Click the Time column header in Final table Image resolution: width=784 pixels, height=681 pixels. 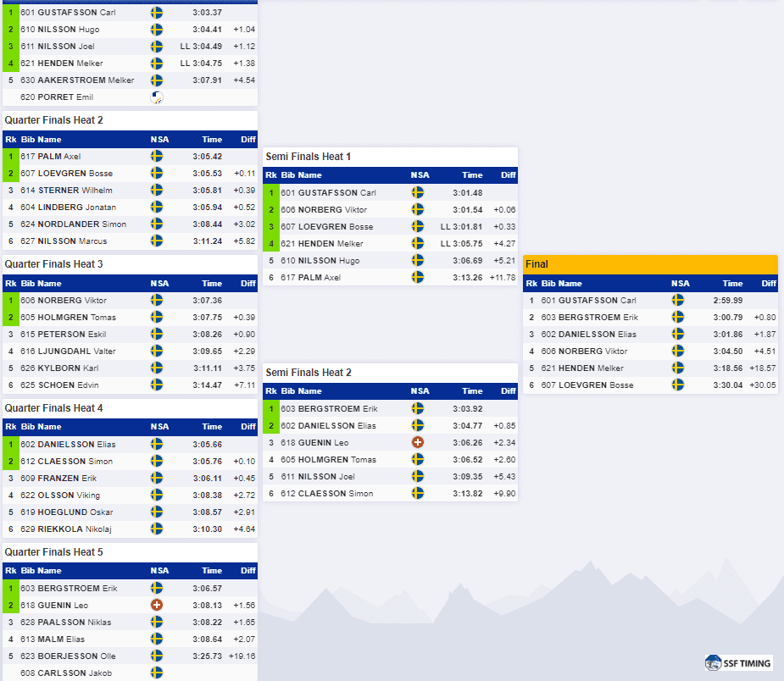(732, 283)
